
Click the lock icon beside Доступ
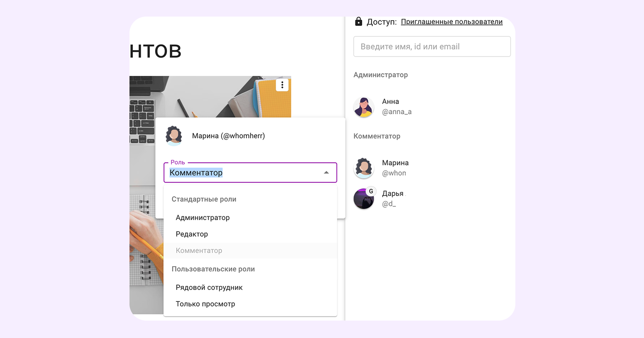pyautogui.click(x=359, y=22)
